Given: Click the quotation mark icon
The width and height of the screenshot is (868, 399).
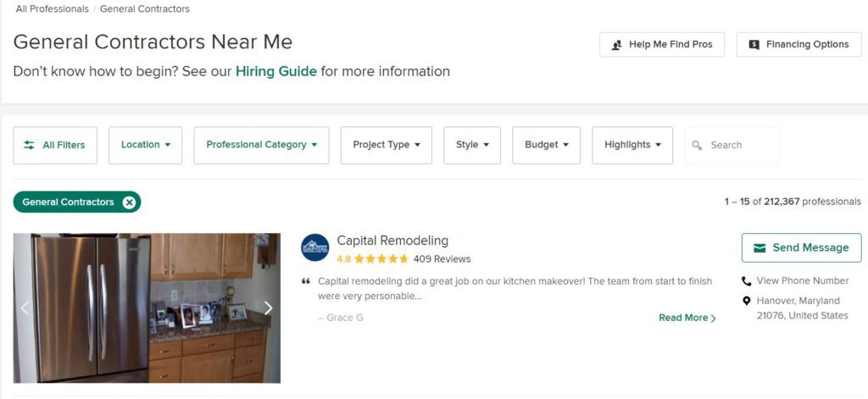Looking at the screenshot, I should [x=305, y=281].
